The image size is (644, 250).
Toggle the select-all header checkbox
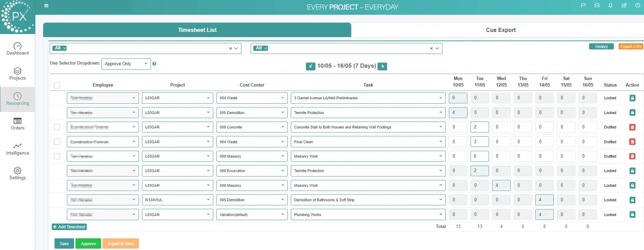tap(57, 85)
